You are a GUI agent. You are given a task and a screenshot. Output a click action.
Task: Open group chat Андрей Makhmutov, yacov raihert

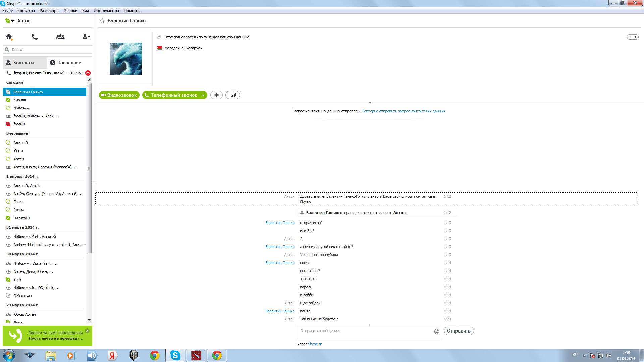pyautogui.click(x=45, y=245)
